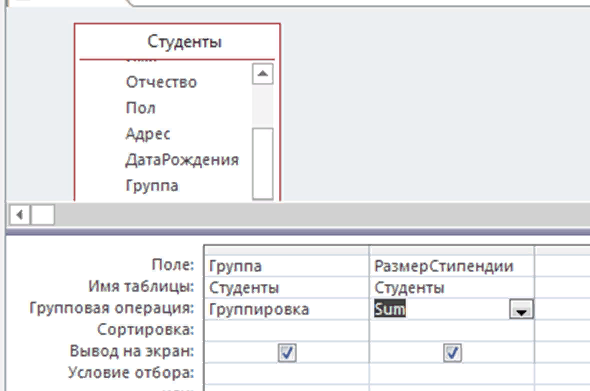Click the field list vertical scrollbar thumb
590x391 pixels.
[x=263, y=163]
